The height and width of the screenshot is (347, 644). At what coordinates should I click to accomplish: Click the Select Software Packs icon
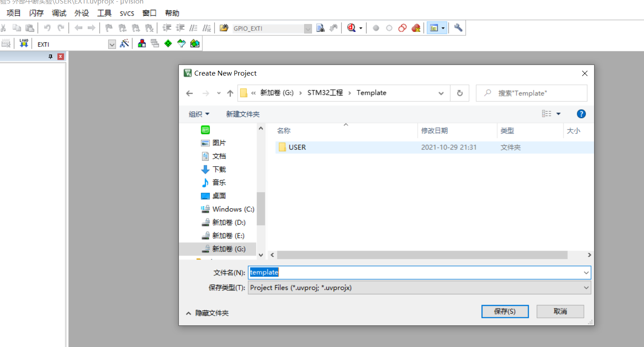coord(182,43)
